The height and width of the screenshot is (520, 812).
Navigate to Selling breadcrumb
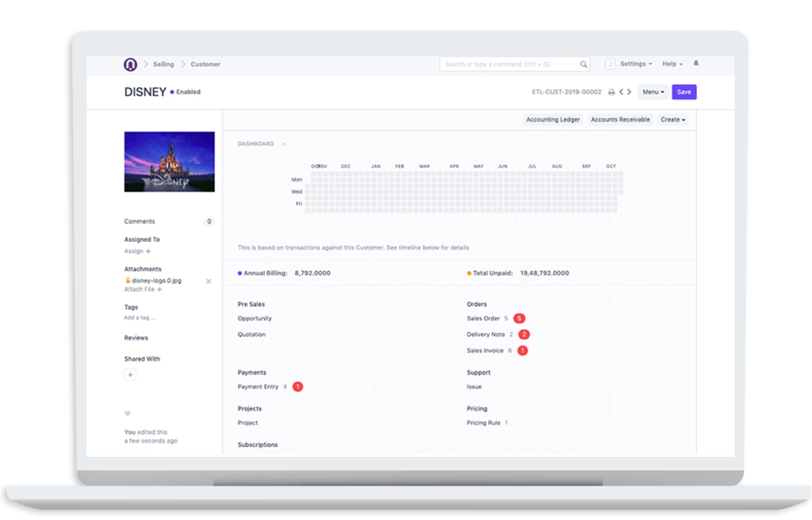163,64
